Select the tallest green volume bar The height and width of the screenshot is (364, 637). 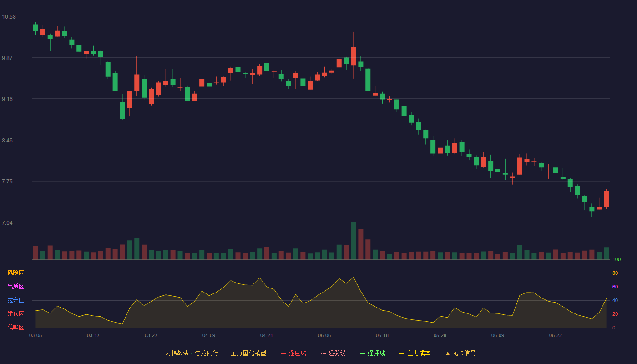[x=354, y=241]
